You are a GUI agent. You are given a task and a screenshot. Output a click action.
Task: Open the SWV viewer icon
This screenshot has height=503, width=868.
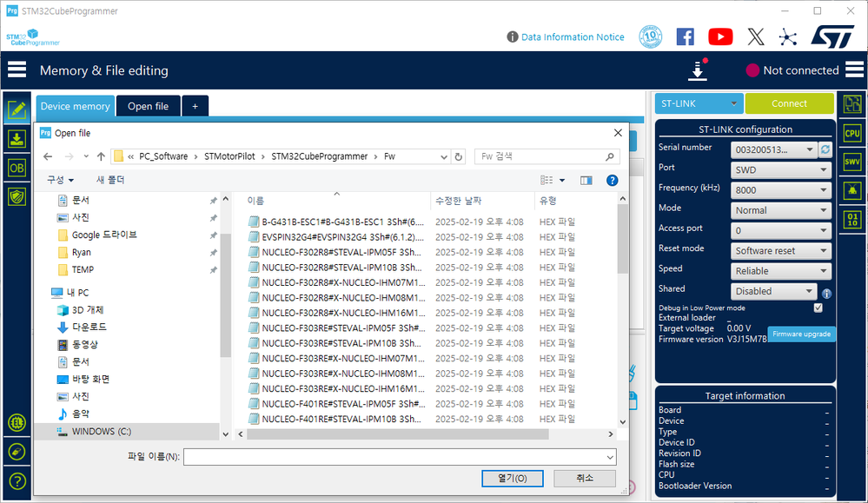[852, 162]
